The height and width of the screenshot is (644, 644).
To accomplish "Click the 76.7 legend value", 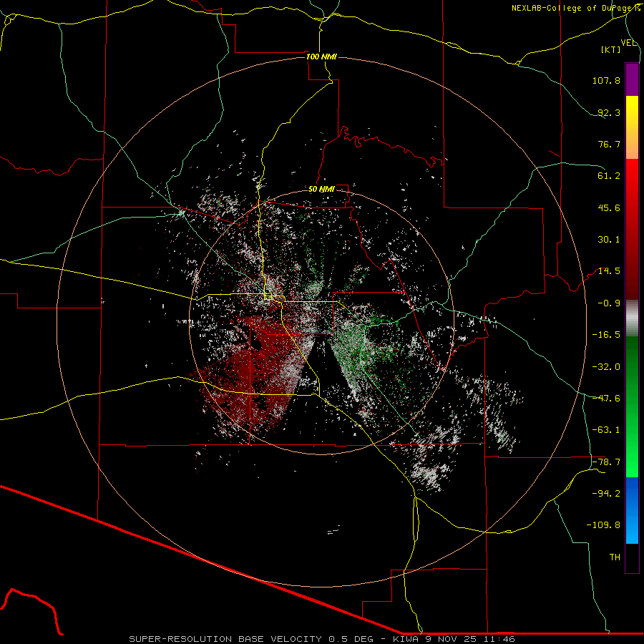I will pyautogui.click(x=609, y=144).
